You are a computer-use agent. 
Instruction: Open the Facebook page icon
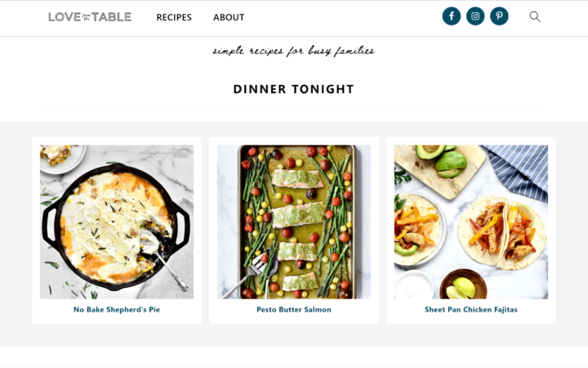tap(452, 16)
